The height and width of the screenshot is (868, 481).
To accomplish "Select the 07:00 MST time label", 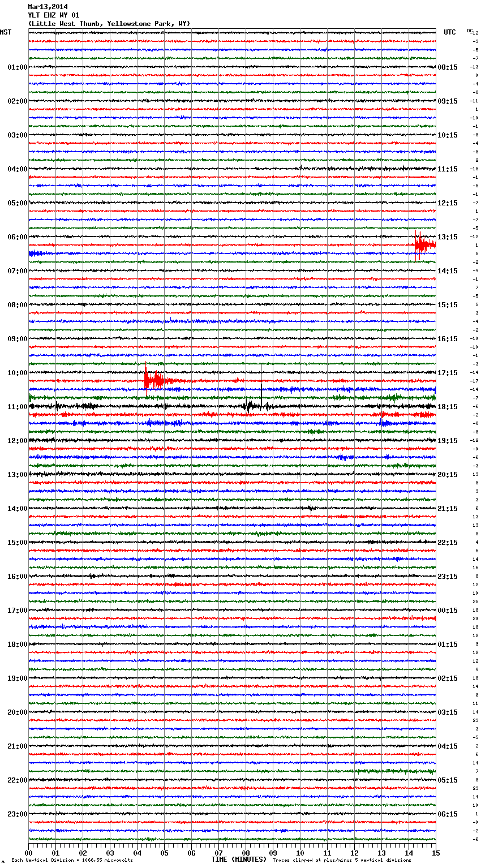I will tap(17, 271).
